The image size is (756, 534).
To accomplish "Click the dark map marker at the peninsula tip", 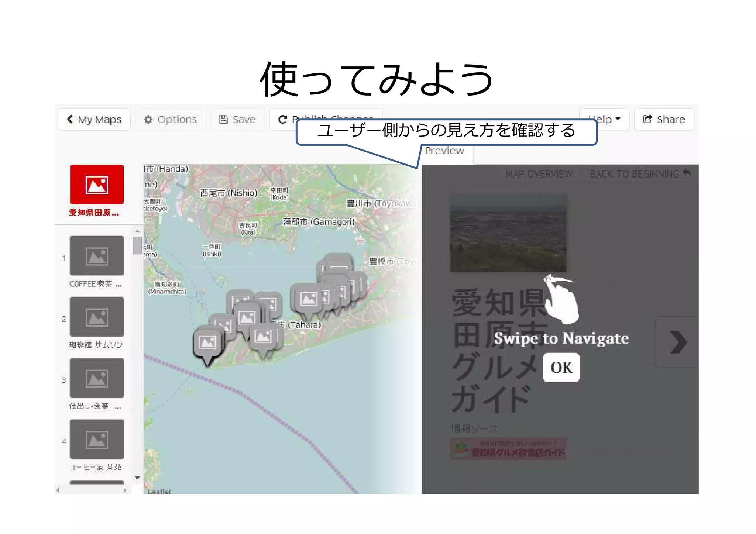I will (207, 345).
